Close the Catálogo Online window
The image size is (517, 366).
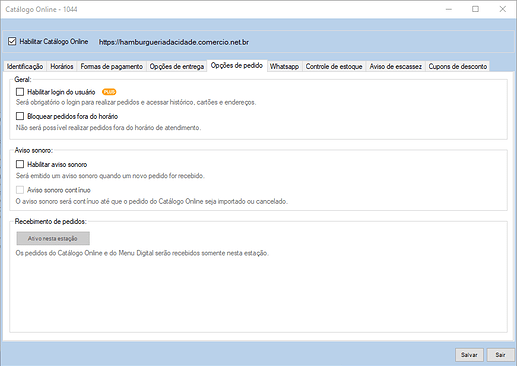(x=503, y=9)
